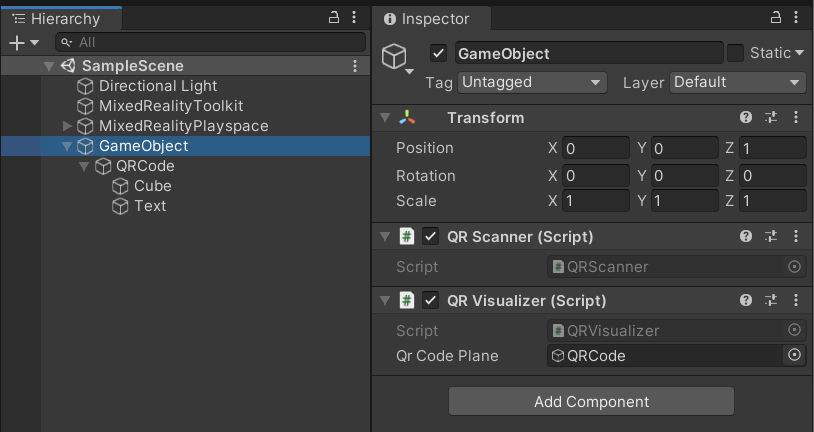
Task: Click the QRScanner script object picker
Action: tap(794, 266)
